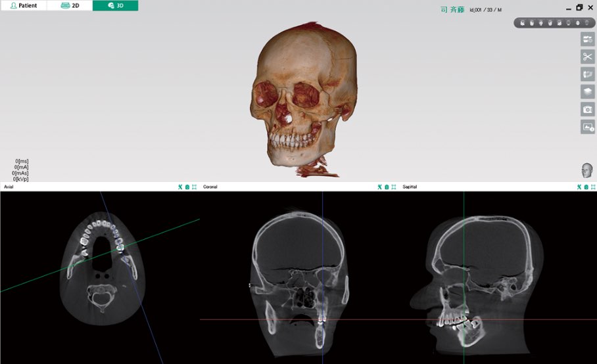Maximize the Sagittal view pane

coord(593,187)
